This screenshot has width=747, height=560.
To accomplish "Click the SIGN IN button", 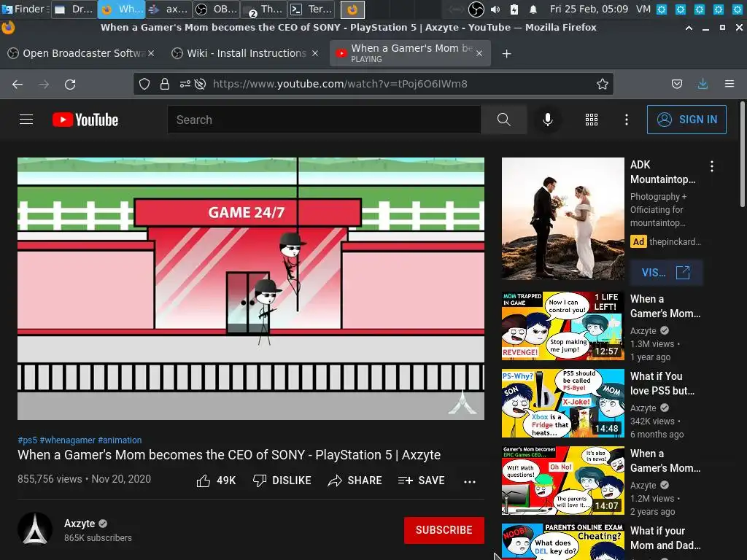I will pos(686,120).
